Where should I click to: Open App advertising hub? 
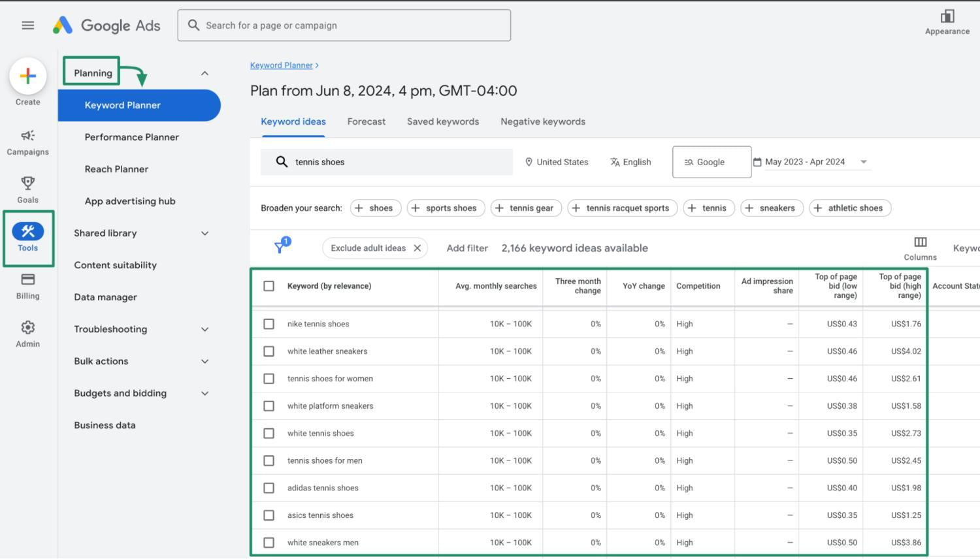tap(130, 201)
